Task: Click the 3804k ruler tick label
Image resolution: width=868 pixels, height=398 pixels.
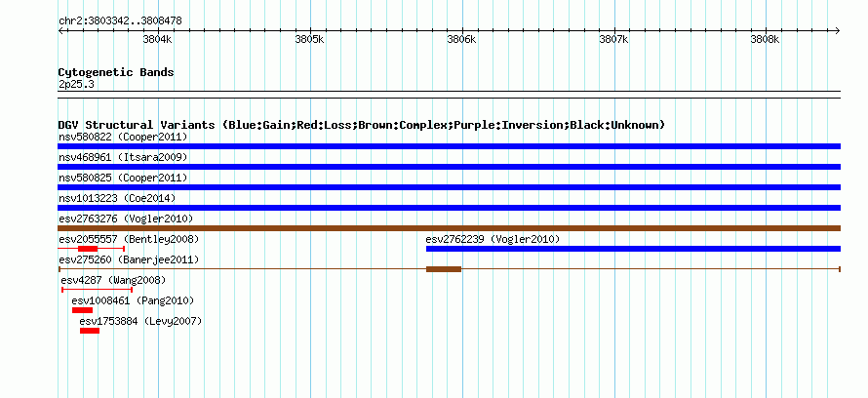Action: click(x=158, y=40)
